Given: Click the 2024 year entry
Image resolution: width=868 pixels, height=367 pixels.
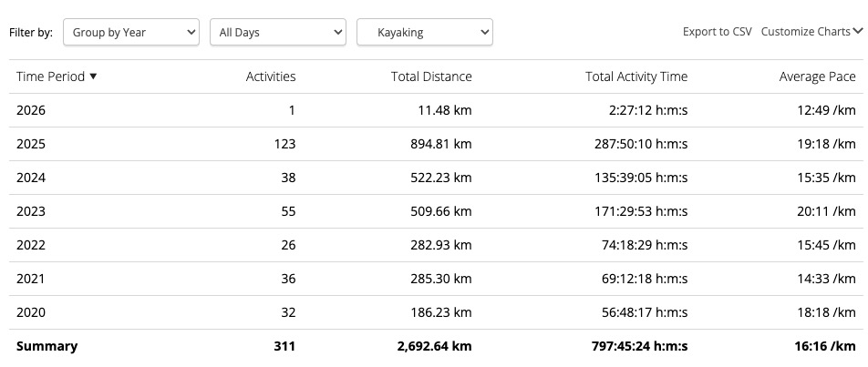Looking at the screenshot, I should pos(31,178).
